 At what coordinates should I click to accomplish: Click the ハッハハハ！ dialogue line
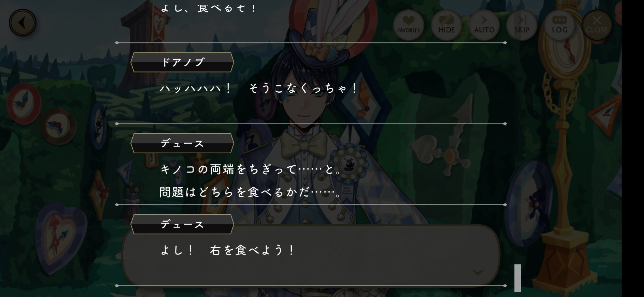click(x=258, y=88)
